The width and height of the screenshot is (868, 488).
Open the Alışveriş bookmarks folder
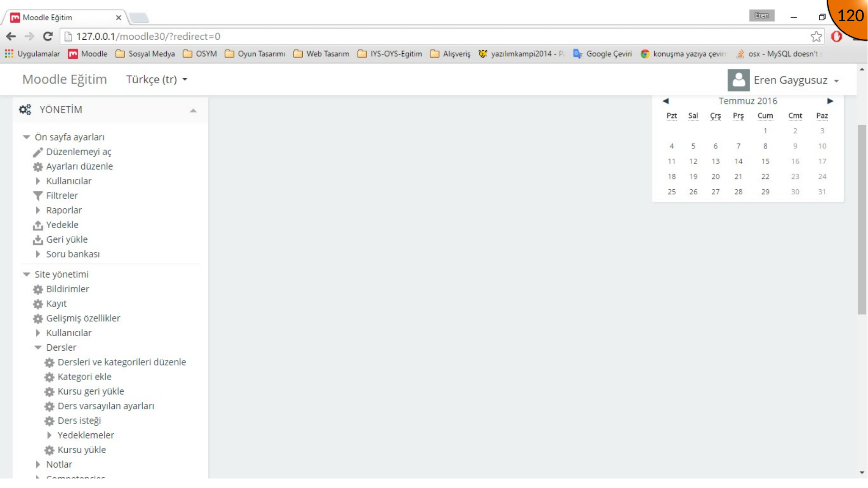click(450, 54)
